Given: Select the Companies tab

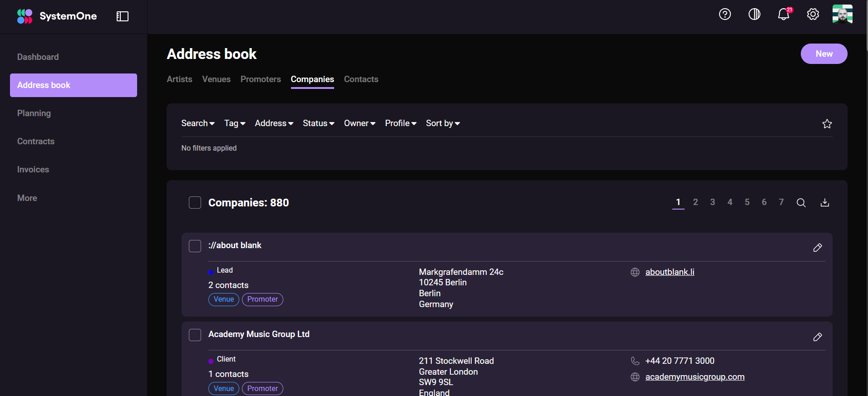Looking at the screenshot, I should pyautogui.click(x=312, y=79).
